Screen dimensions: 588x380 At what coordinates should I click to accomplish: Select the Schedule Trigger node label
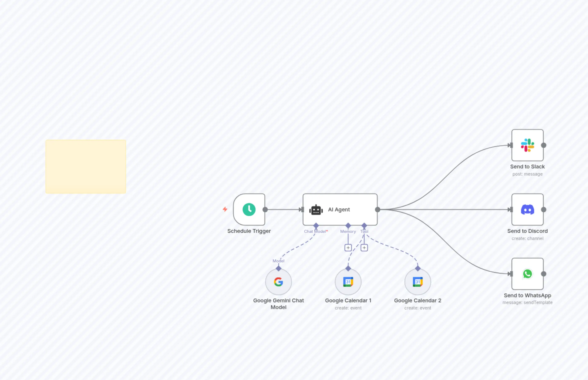pos(249,231)
